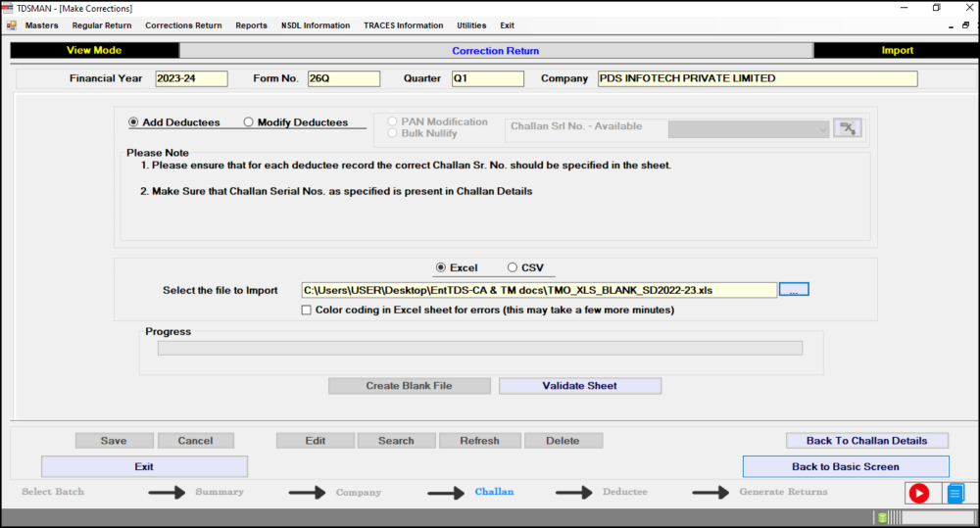Image resolution: width=980 pixels, height=528 pixels.
Task: Open the NSDL Information menu
Action: 316,25
